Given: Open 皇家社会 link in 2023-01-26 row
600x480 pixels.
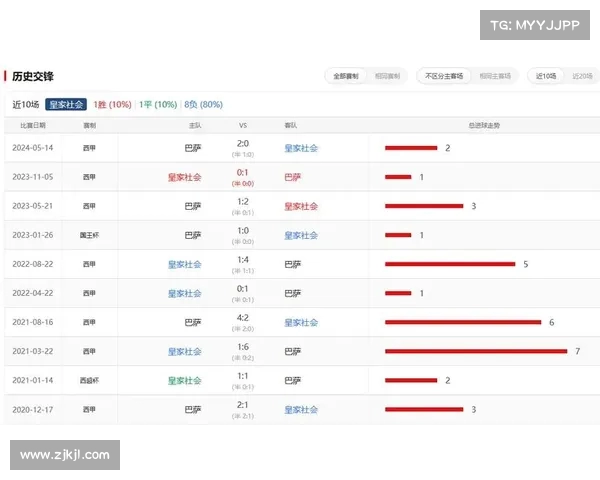Looking at the screenshot, I should 301,235.
